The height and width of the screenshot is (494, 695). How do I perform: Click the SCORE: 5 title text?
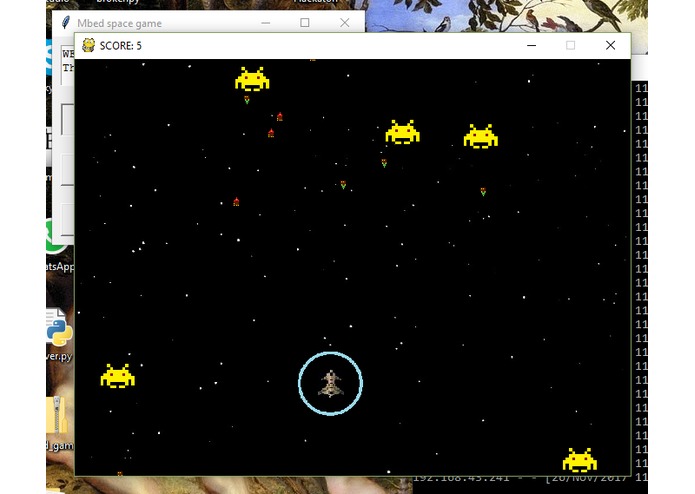click(x=121, y=46)
